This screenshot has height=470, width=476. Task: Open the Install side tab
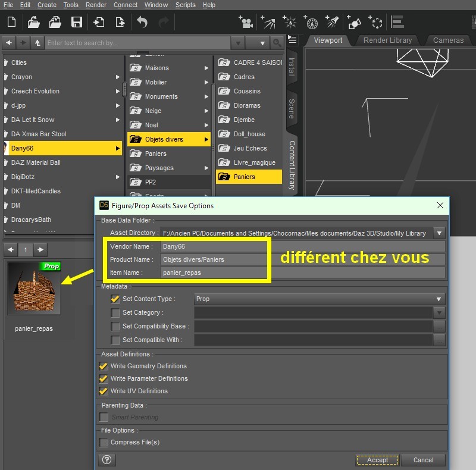click(x=292, y=67)
